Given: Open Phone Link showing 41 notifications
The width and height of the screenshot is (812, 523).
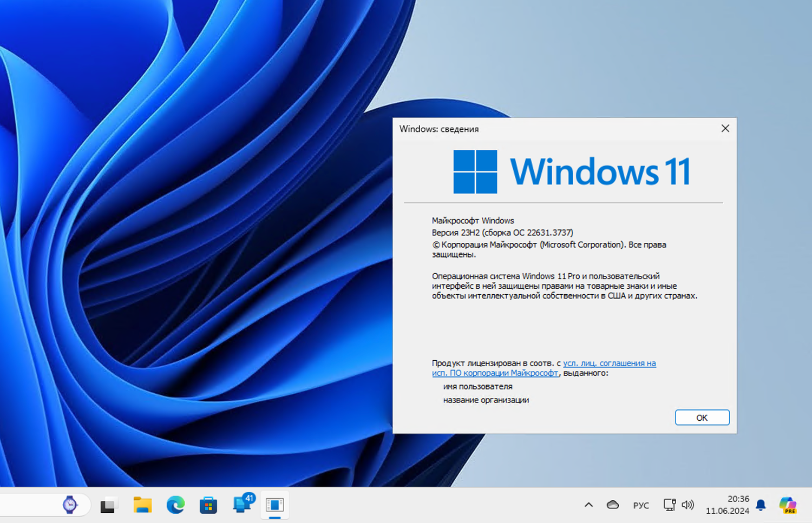Looking at the screenshot, I should click(x=242, y=505).
